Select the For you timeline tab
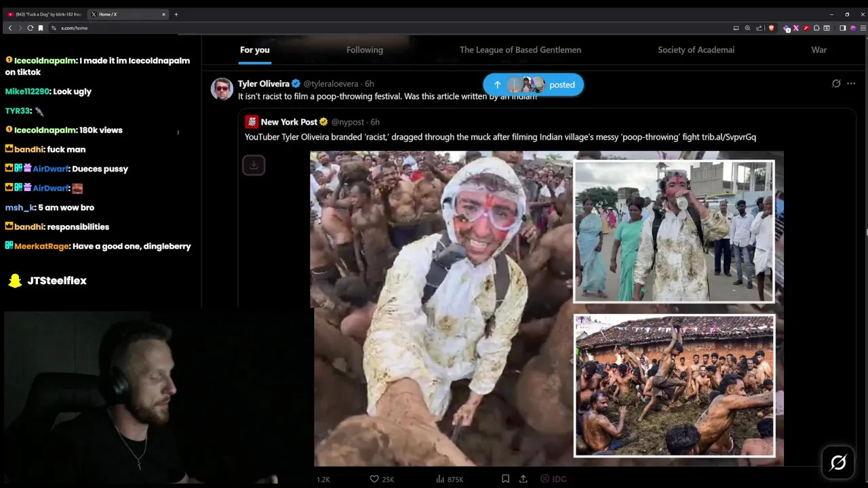The width and height of the screenshot is (868, 488). (x=254, y=49)
